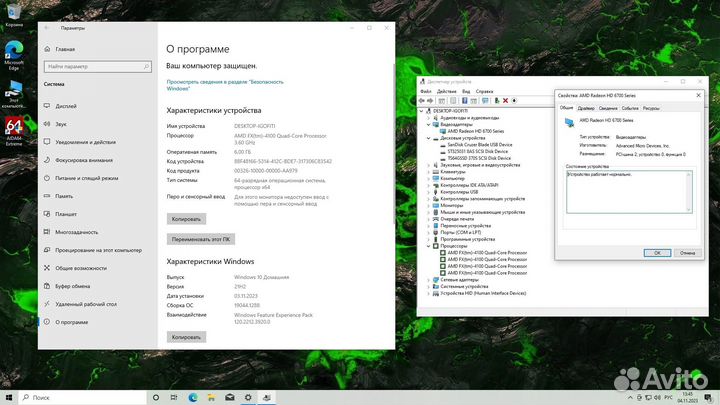The height and width of the screenshot is (405, 720).
Task: Collapse the Видеоадаптеры tree node
Action: (x=430, y=125)
